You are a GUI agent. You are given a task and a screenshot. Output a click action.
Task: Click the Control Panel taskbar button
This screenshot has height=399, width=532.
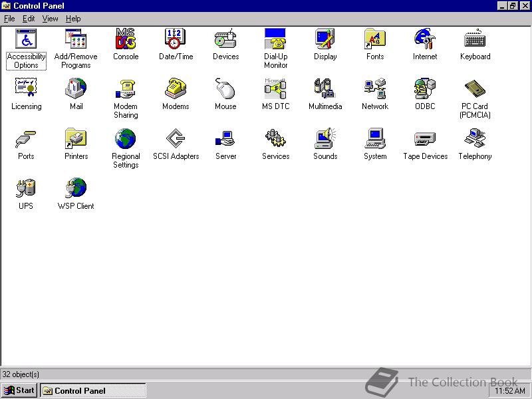[x=93, y=390]
